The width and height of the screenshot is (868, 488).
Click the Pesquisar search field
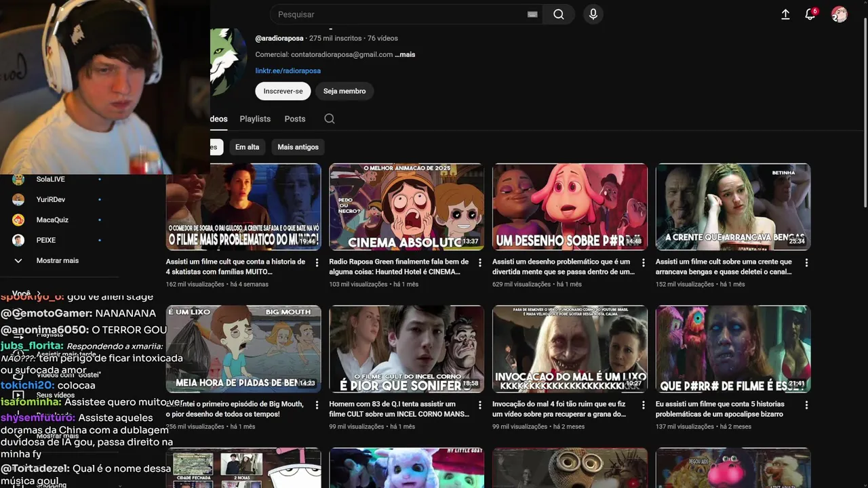(400, 14)
